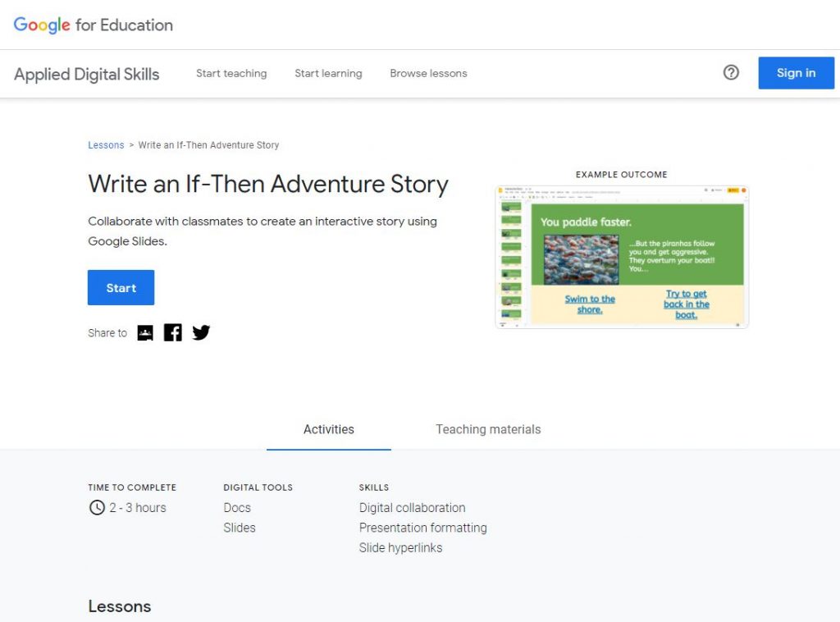The width and height of the screenshot is (840, 622).
Task: Open the Start teaching menu item
Action: [x=231, y=73]
